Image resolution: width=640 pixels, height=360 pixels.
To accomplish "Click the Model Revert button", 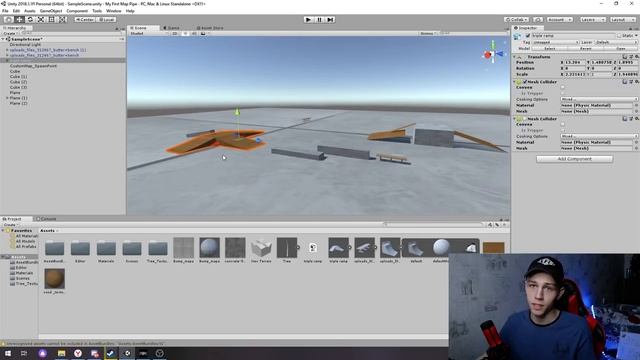I will 585,48.
